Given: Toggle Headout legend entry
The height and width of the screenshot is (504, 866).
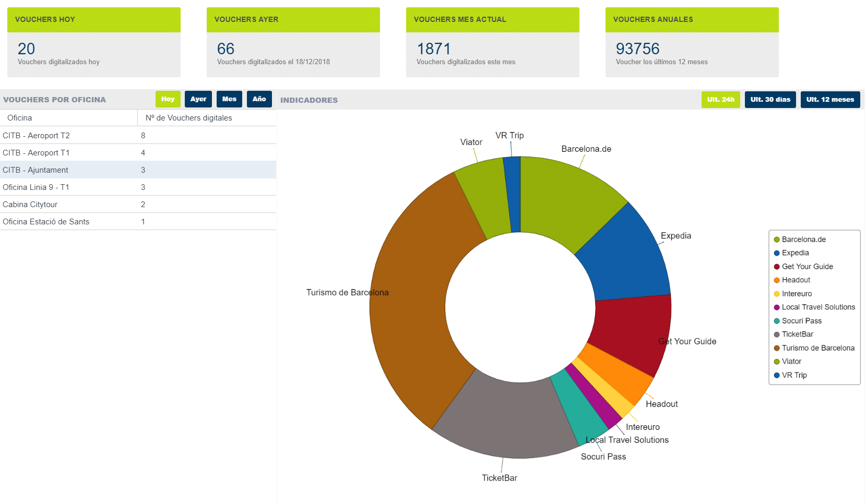Looking at the screenshot, I should pos(792,280).
